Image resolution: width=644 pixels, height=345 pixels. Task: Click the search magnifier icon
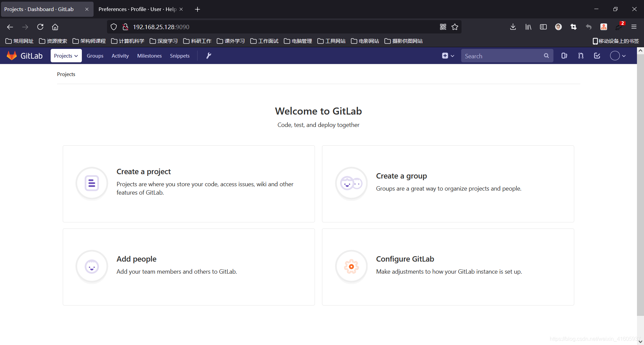click(546, 56)
